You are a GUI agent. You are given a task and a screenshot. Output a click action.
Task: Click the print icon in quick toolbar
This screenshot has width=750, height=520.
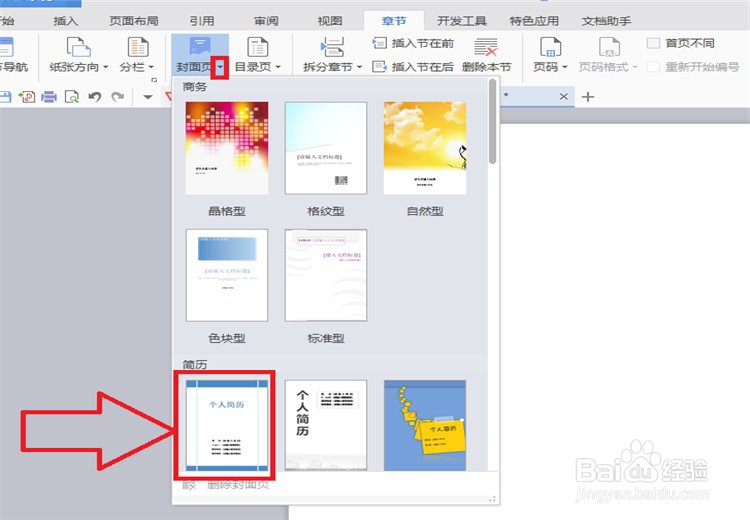click(x=49, y=97)
